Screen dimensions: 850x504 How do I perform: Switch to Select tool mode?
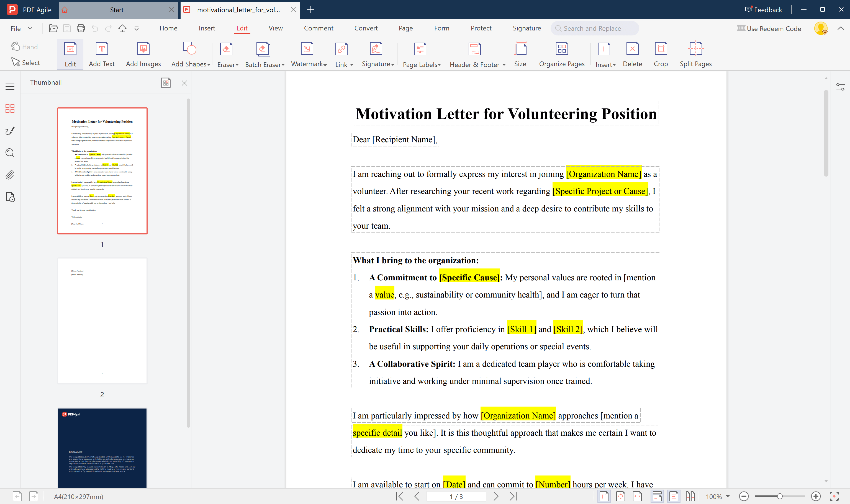25,63
